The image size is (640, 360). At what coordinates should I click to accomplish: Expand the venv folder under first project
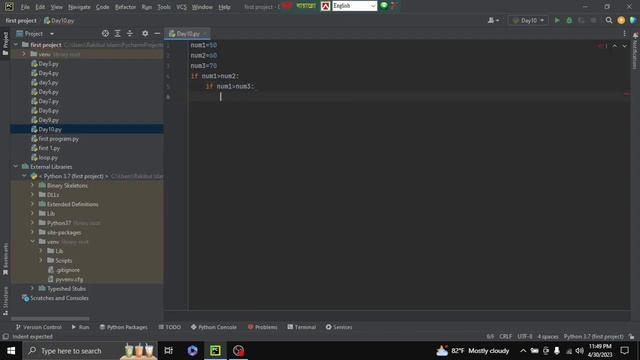(x=24, y=54)
